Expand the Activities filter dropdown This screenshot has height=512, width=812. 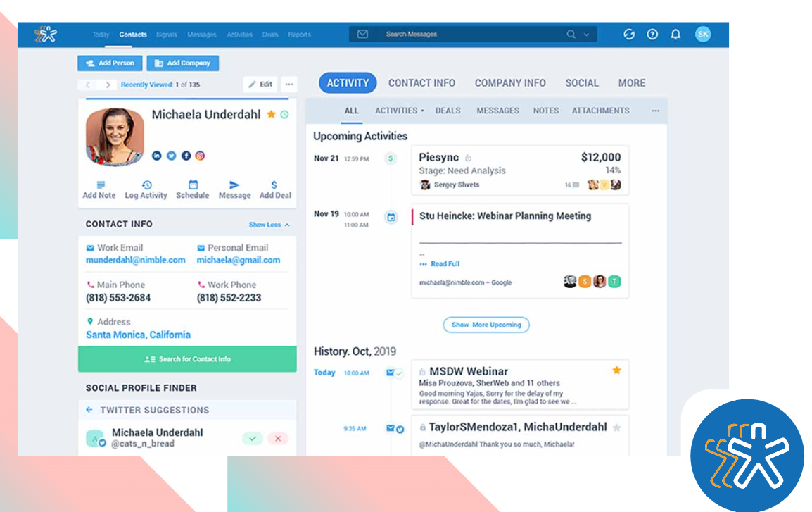[399, 111]
